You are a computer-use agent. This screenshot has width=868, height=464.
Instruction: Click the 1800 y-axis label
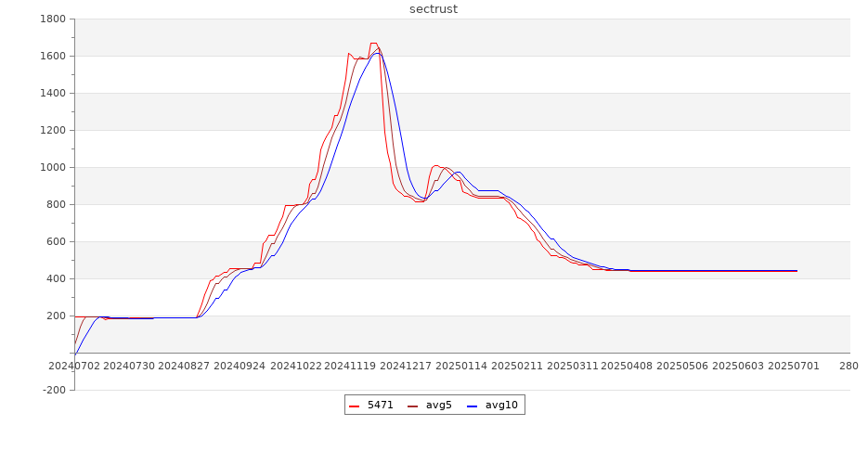(53, 19)
